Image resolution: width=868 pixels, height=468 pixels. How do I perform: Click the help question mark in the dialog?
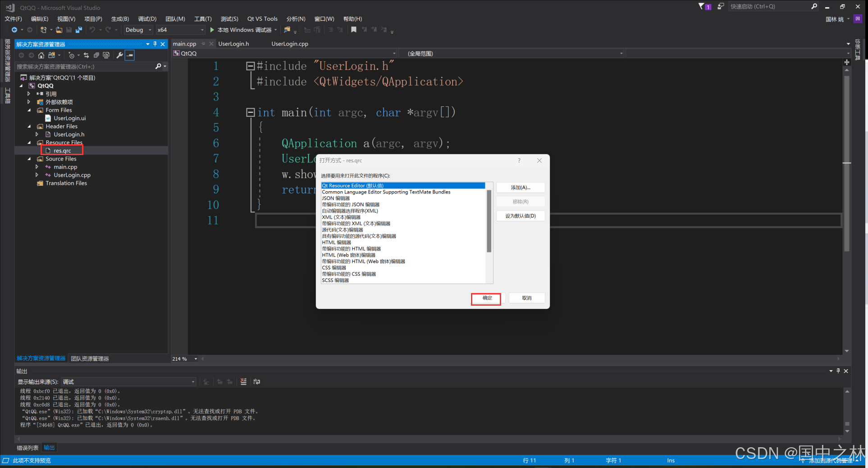pyautogui.click(x=519, y=161)
